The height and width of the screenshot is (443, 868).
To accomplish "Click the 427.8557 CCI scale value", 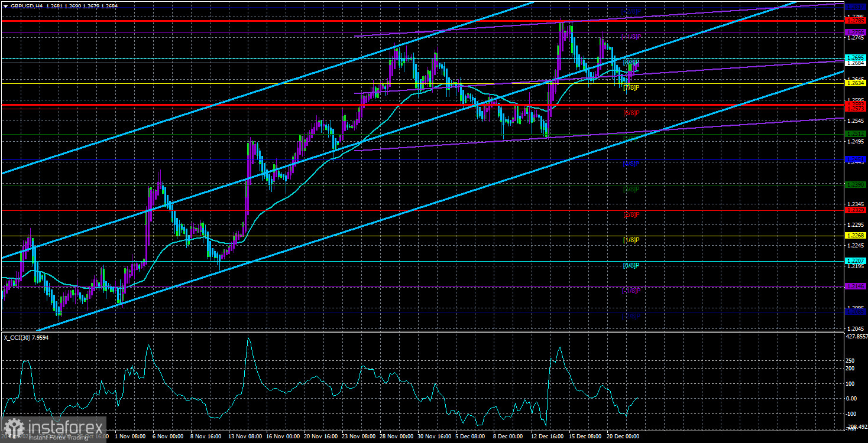I will point(856,336).
